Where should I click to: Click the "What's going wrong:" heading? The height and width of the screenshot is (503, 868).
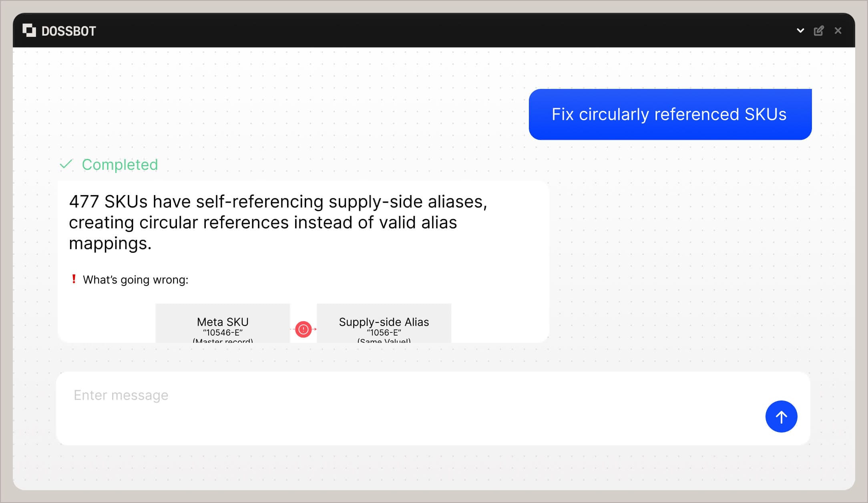click(135, 280)
